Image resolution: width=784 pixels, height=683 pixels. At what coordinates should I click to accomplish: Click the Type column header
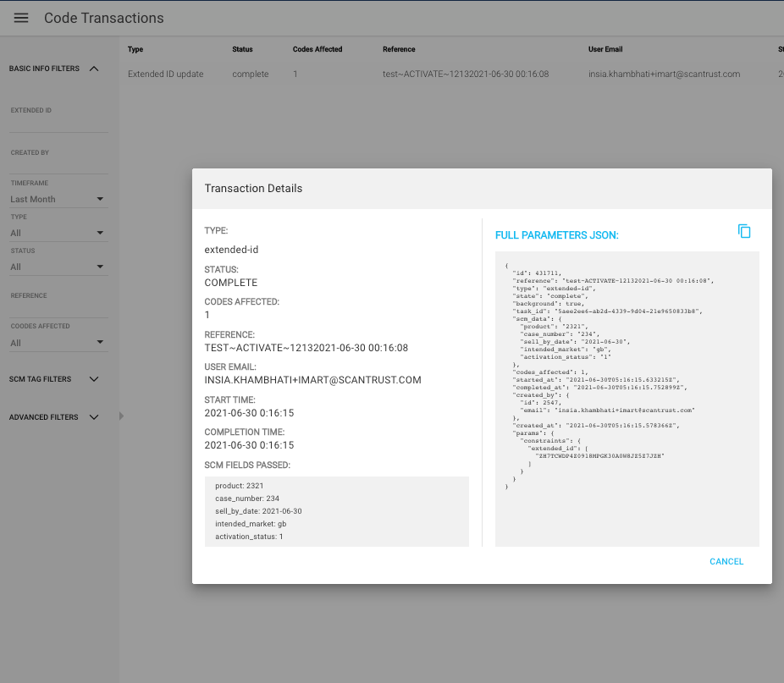pos(135,49)
